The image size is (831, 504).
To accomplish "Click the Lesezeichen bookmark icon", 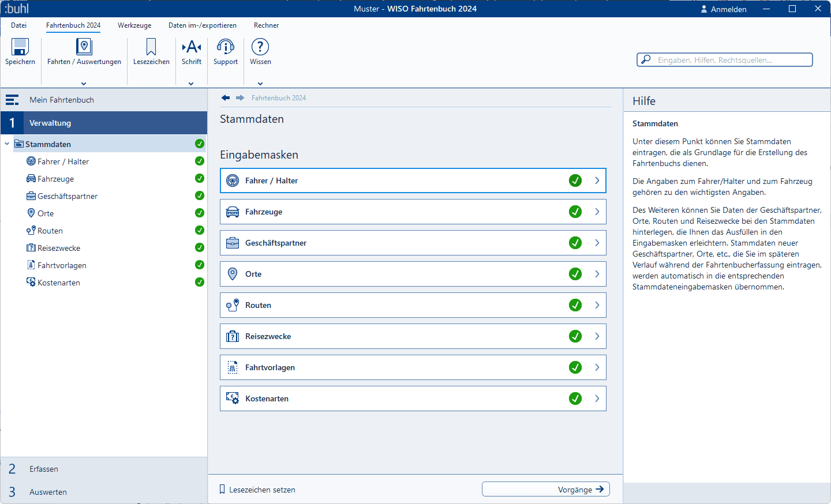I will (151, 47).
